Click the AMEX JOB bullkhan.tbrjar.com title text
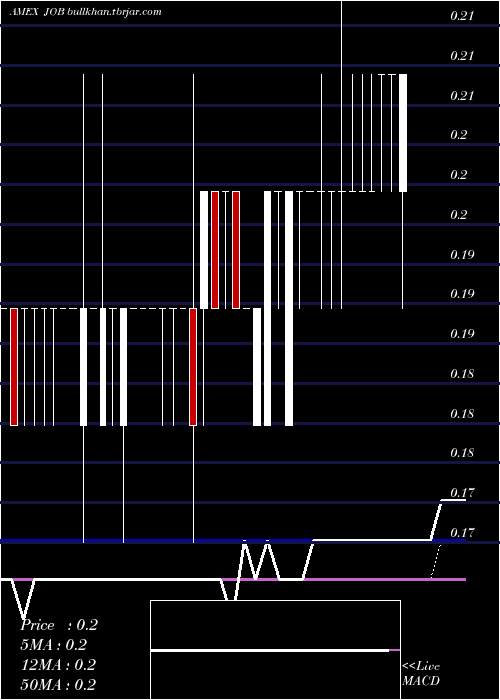Viewport: 500px width, 700px height. (x=85, y=12)
